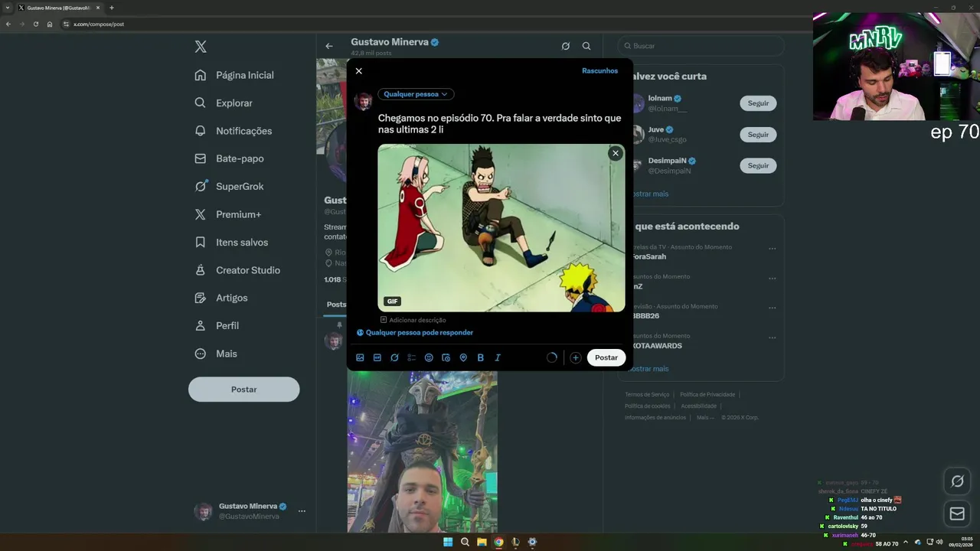
Task: Open the Qualquer pessoa audience dropdown
Action: 416,94
